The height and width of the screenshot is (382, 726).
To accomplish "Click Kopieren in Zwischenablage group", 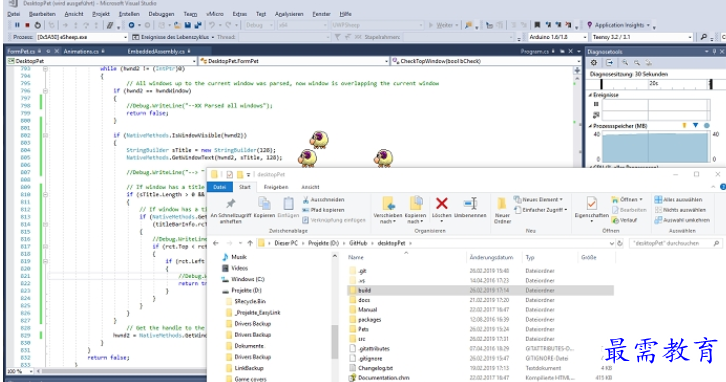I will [x=264, y=207].
